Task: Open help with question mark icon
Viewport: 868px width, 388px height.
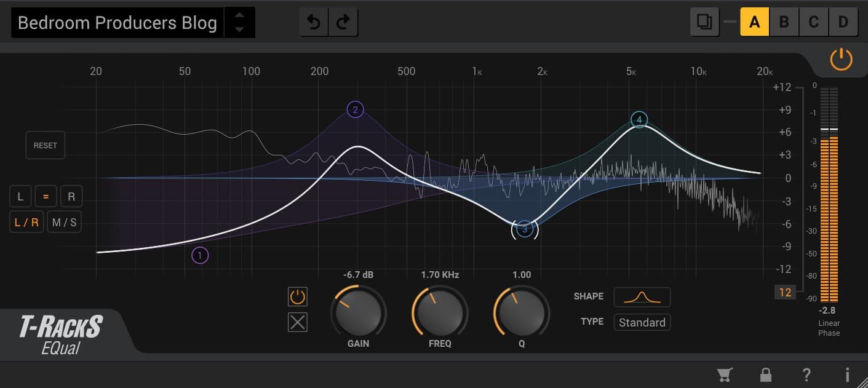Action: [806, 374]
